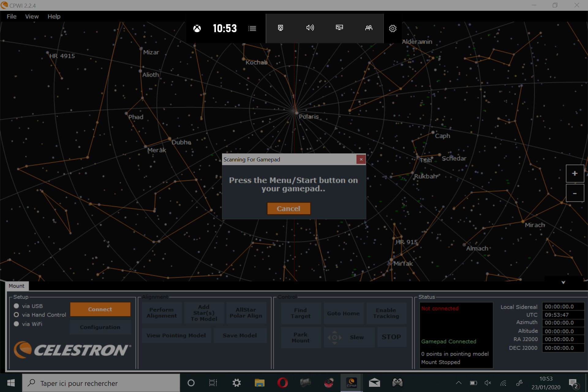Click the Altitude value field
588x392 pixels.
click(563, 331)
